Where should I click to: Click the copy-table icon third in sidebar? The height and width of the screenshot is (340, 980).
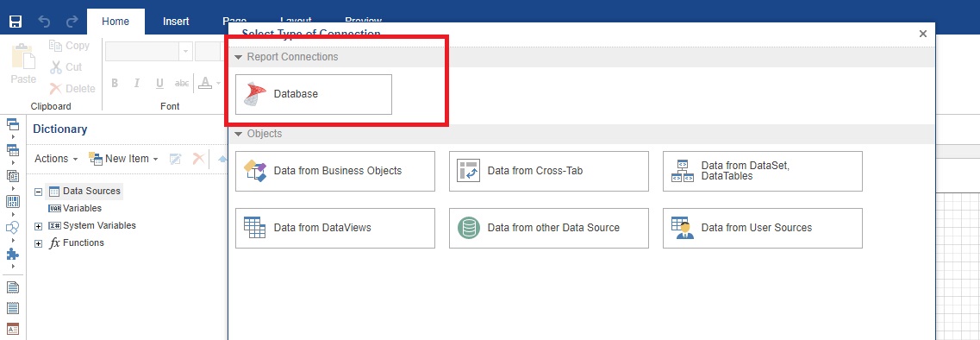point(13,176)
